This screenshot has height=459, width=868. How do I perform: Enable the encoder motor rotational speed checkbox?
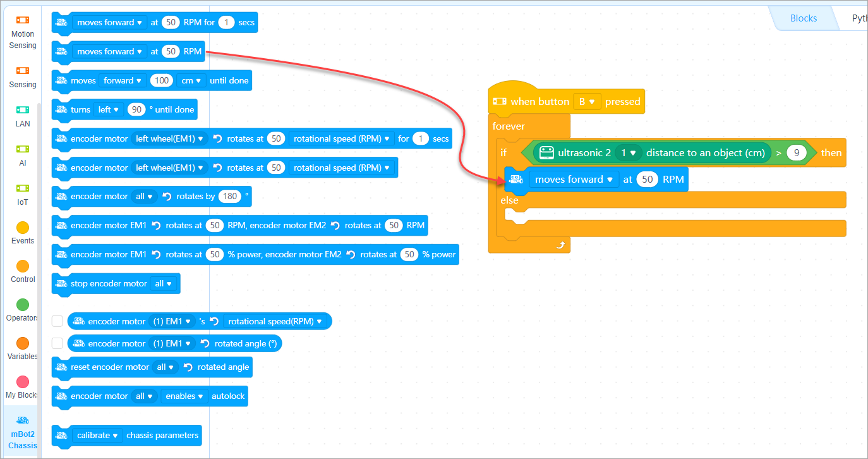57,321
